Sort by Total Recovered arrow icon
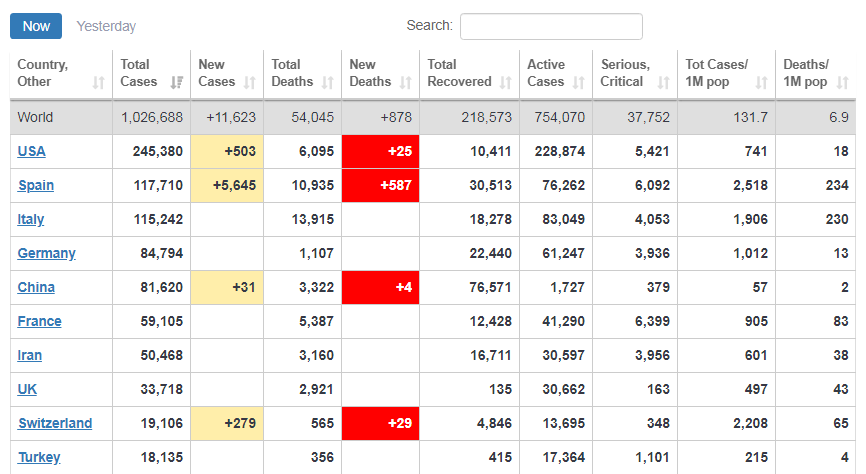This screenshot has height=474, width=866. [505, 83]
